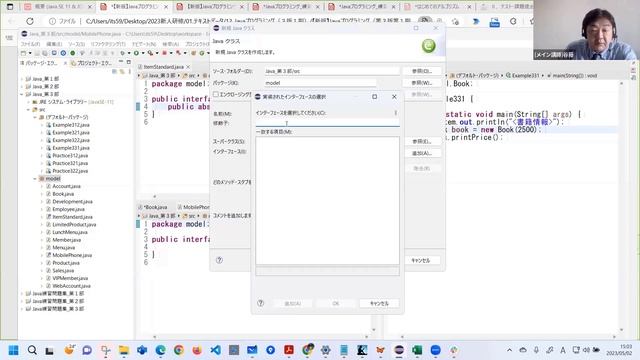
Task: Collapse the デフォルト・パッケージ node
Action: click(x=35, y=117)
